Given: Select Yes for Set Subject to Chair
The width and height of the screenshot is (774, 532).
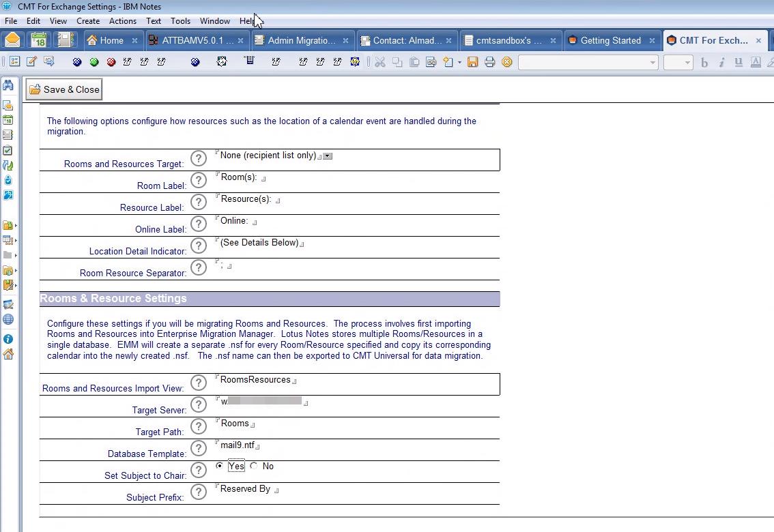Looking at the screenshot, I should (x=219, y=466).
